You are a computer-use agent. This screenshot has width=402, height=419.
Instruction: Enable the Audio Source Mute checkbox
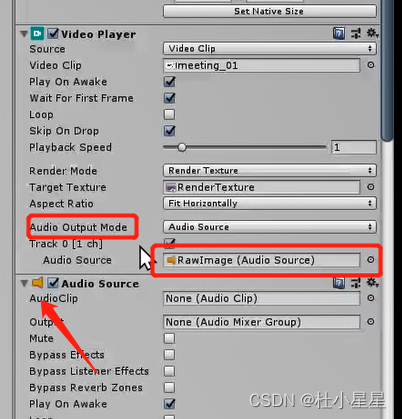tap(170, 338)
